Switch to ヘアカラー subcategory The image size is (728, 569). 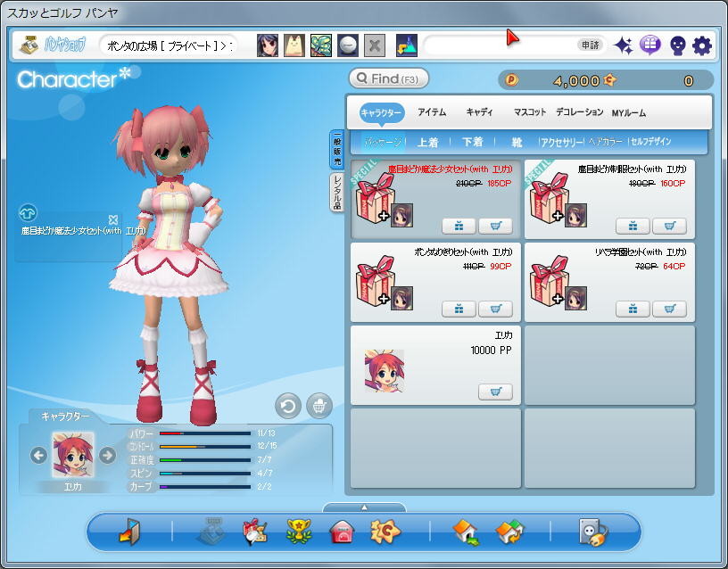[x=607, y=142]
